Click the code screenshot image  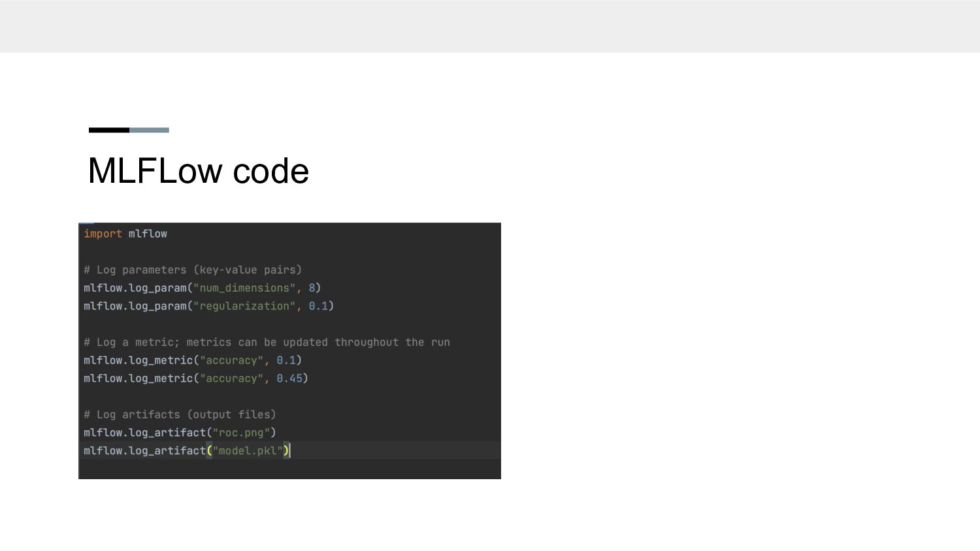click(x=289, y=351)
